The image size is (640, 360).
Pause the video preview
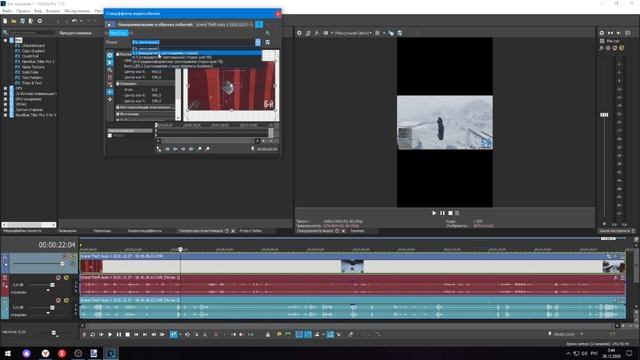pos(442,213)
